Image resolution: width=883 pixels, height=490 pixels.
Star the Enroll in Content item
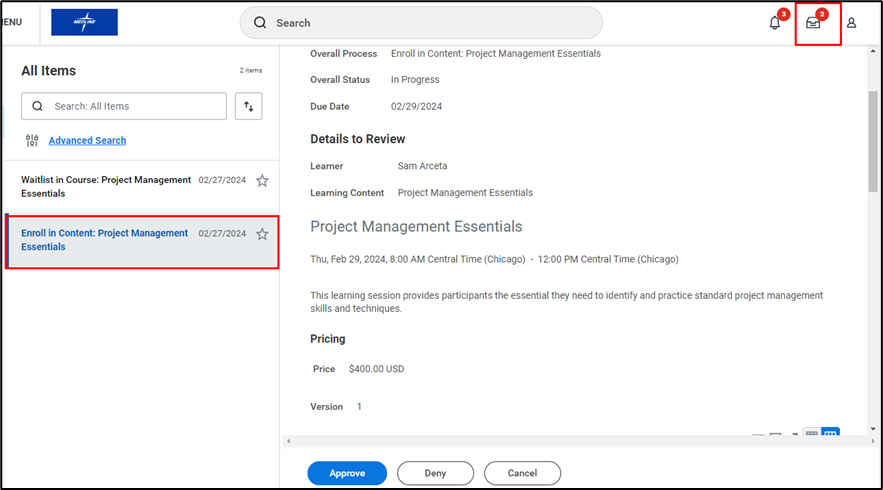262,234
